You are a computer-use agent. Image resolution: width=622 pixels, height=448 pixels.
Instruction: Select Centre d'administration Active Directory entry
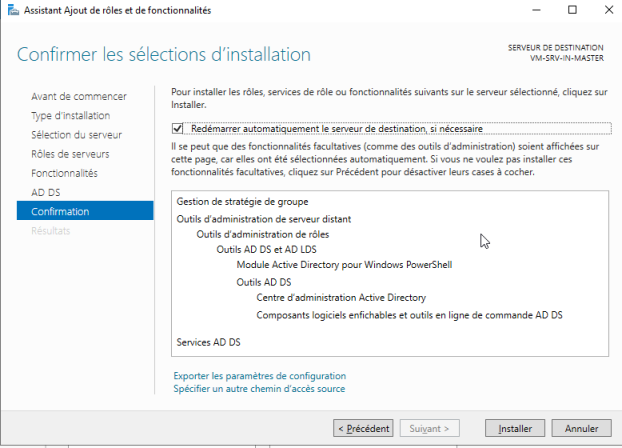(x=341, y=298)
